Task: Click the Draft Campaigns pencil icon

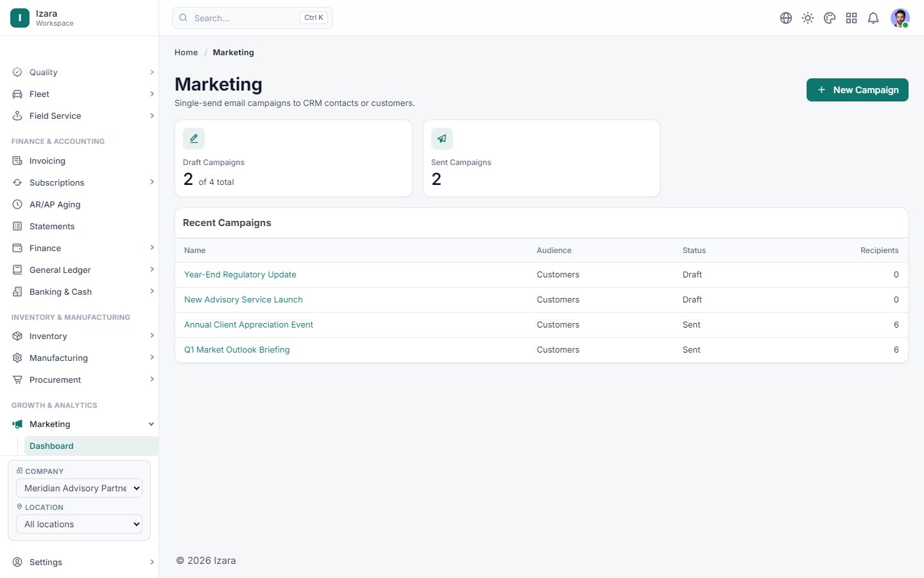Action: pos(194,139)
